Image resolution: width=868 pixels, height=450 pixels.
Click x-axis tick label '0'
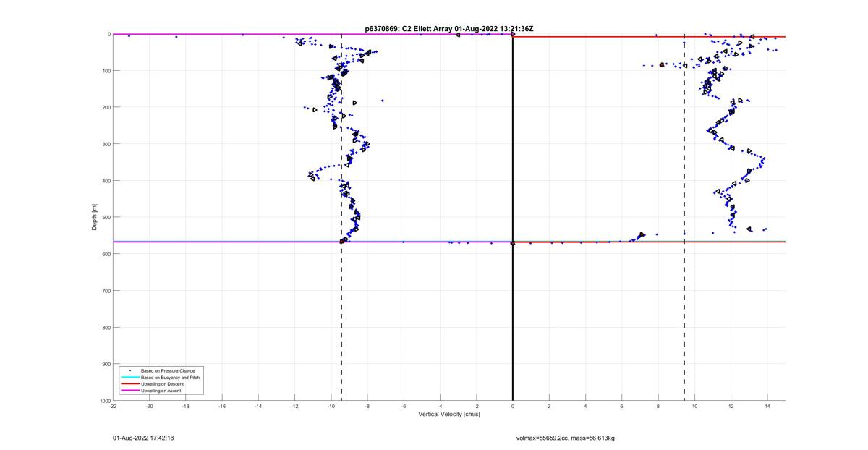(x=513, y=406)
